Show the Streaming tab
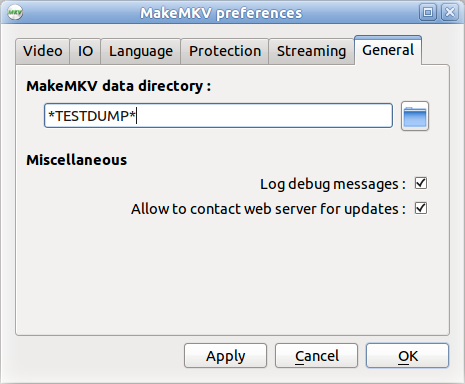Viewport: 465px width, 384px height. pyautogui.click(x=311, y=51)
